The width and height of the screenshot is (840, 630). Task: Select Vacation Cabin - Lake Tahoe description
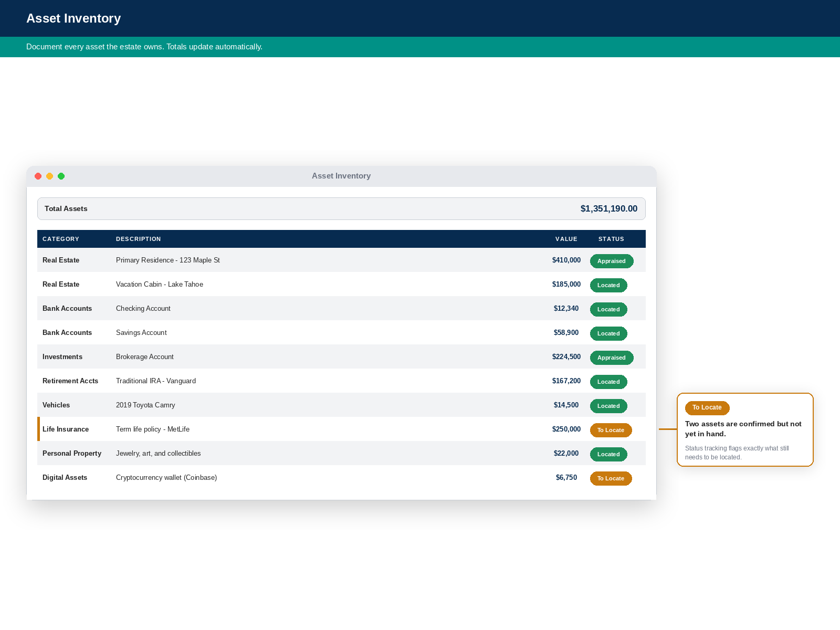tap(160, 285)
